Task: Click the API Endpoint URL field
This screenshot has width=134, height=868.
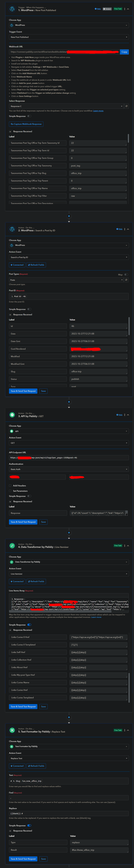Action: tap(69, 458)
